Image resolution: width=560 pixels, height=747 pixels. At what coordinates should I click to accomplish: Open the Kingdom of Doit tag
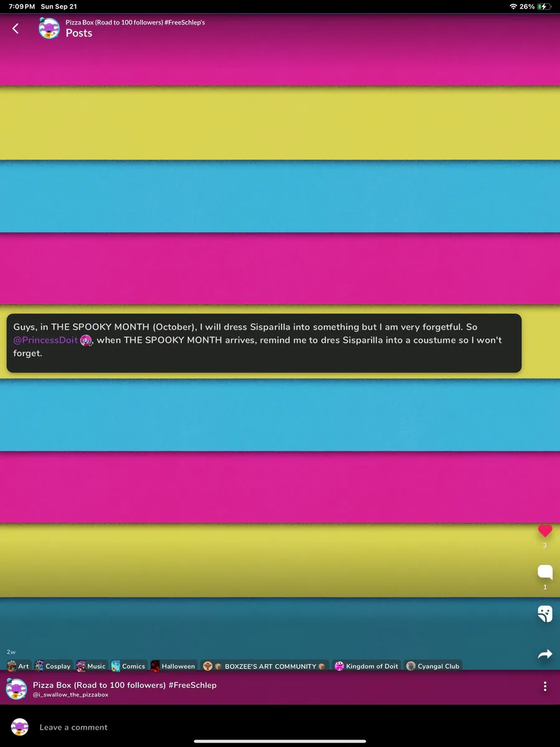click(366, 666)
